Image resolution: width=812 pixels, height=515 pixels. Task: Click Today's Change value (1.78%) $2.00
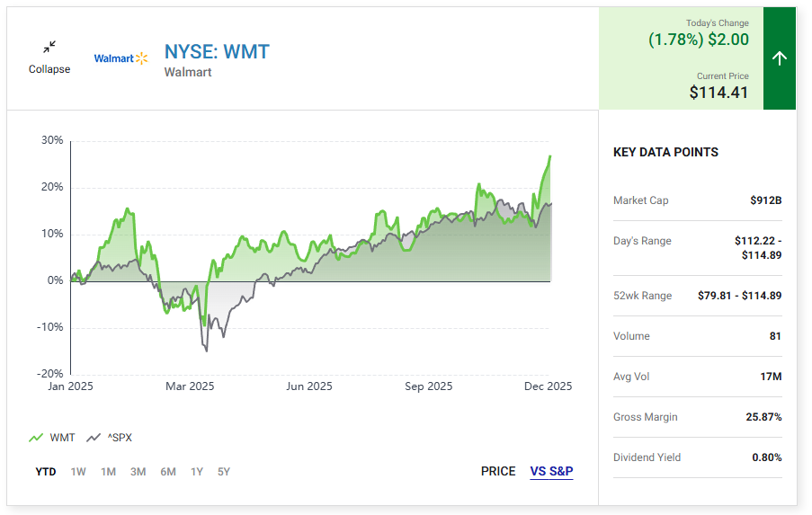pyautogui.click(x=699, y=40)
